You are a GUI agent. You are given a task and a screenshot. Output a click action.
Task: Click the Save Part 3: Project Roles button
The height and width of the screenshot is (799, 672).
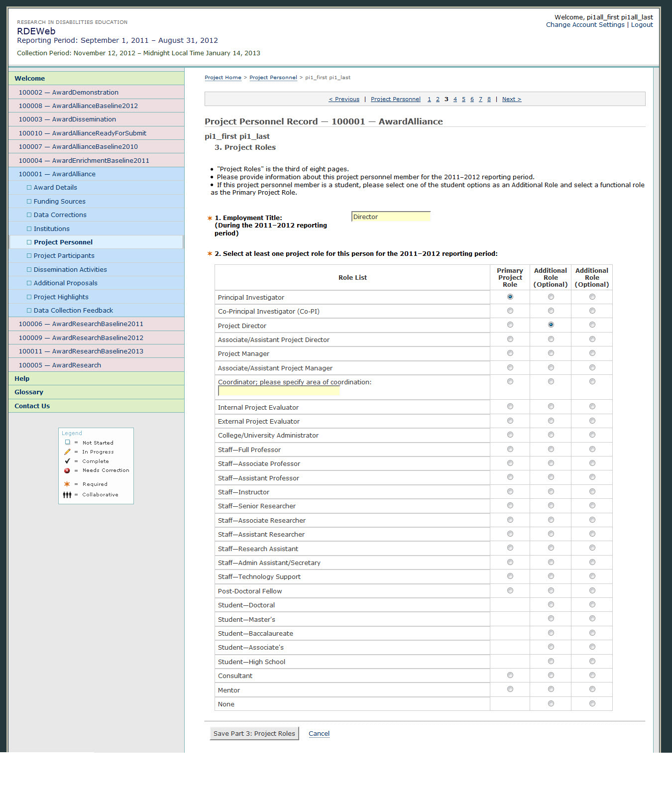[x=254, y=733]
